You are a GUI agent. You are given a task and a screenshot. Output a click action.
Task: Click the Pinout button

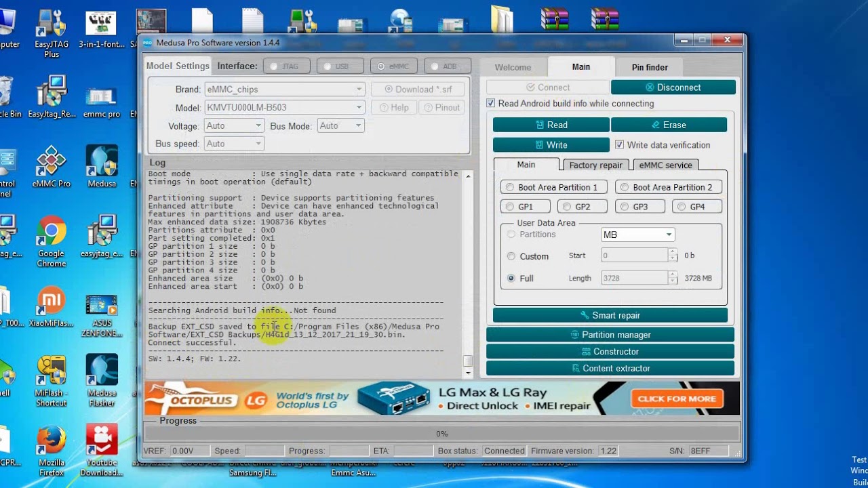coord(442,108)
